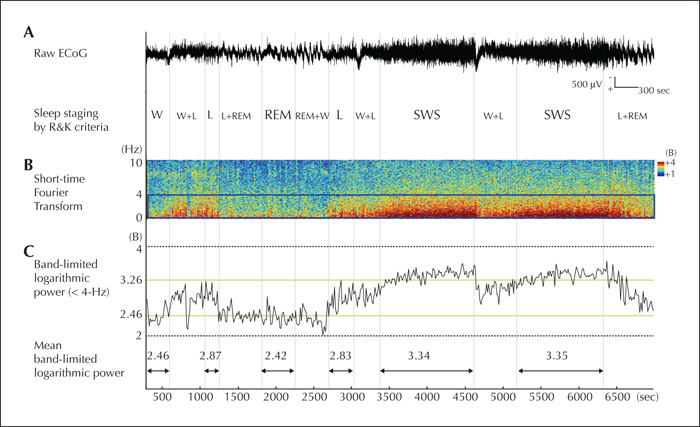Screen dimensions: 700x427
Task: Click the panel label C
Action: 29,251
